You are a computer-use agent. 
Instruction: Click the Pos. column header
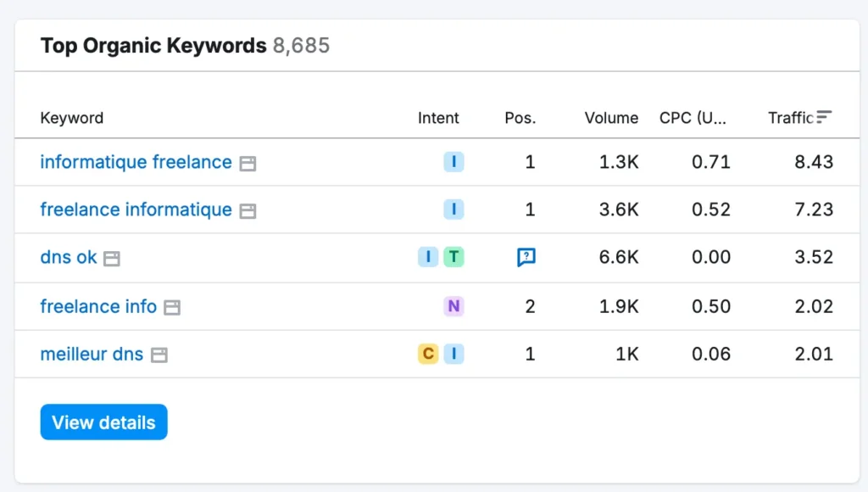pos(520,118)
